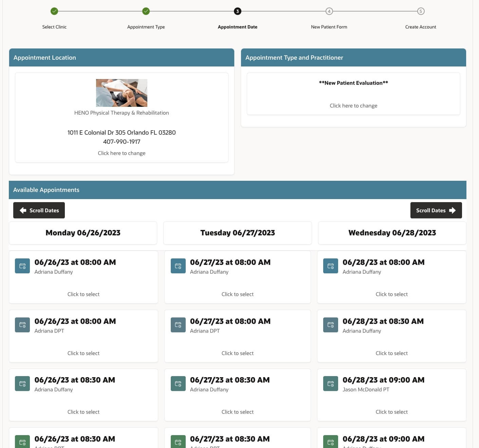Click the green checkmark above Appointment Type
Image resolution: width=479 pixels, height=448 pixels.
pyautogui.click(x=146, y=11)
